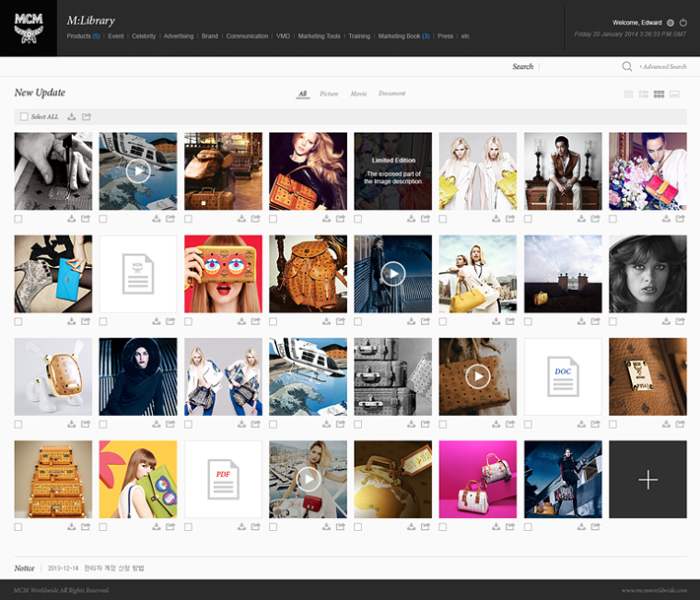Expand the Advanced Search option

[x=663, y=67]
